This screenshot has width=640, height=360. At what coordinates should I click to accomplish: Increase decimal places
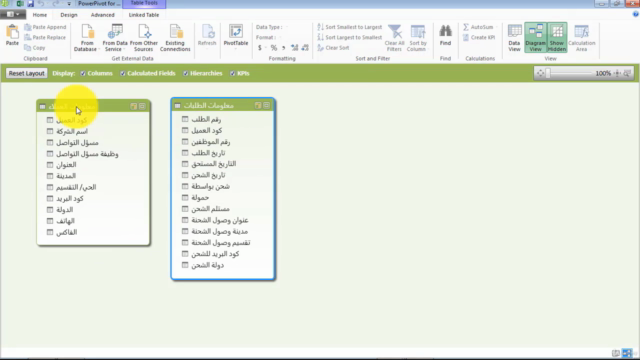pyautogui.click(x=294, y=48)
